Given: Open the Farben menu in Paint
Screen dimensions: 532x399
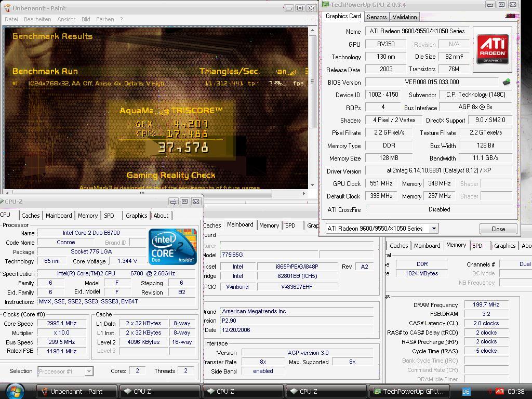Looking at the screenshot, I should (x=105, y=19).
